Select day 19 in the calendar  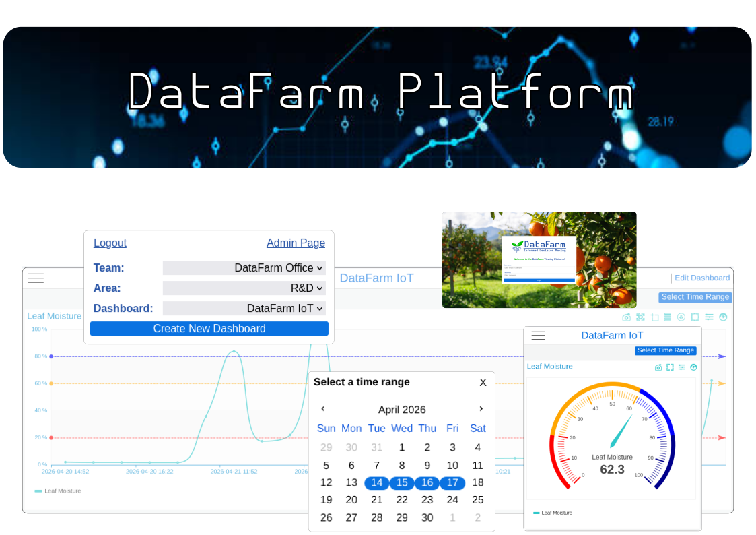point(327,500)
